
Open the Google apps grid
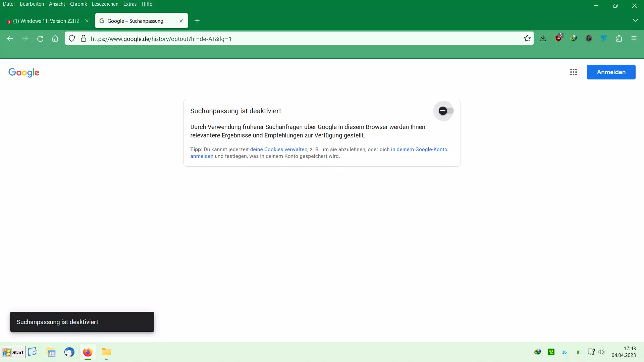(574, 72)
